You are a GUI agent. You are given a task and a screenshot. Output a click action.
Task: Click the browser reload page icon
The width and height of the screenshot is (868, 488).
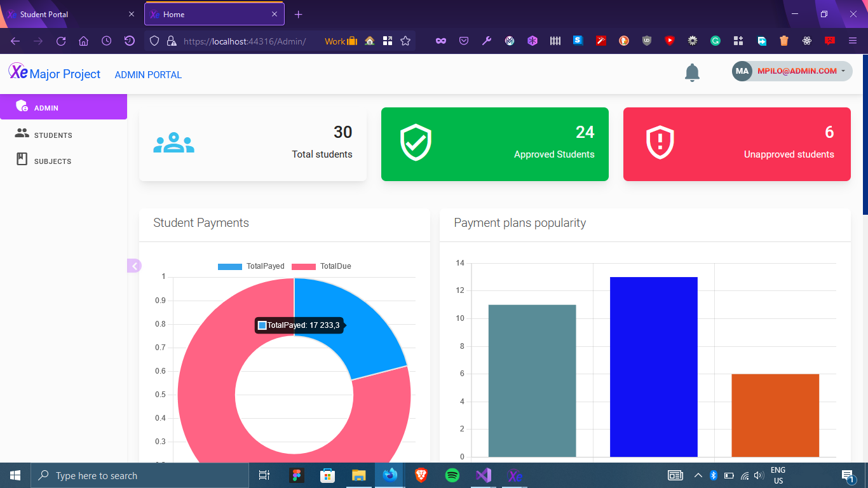pyautogui.click(x=61, y=41)
